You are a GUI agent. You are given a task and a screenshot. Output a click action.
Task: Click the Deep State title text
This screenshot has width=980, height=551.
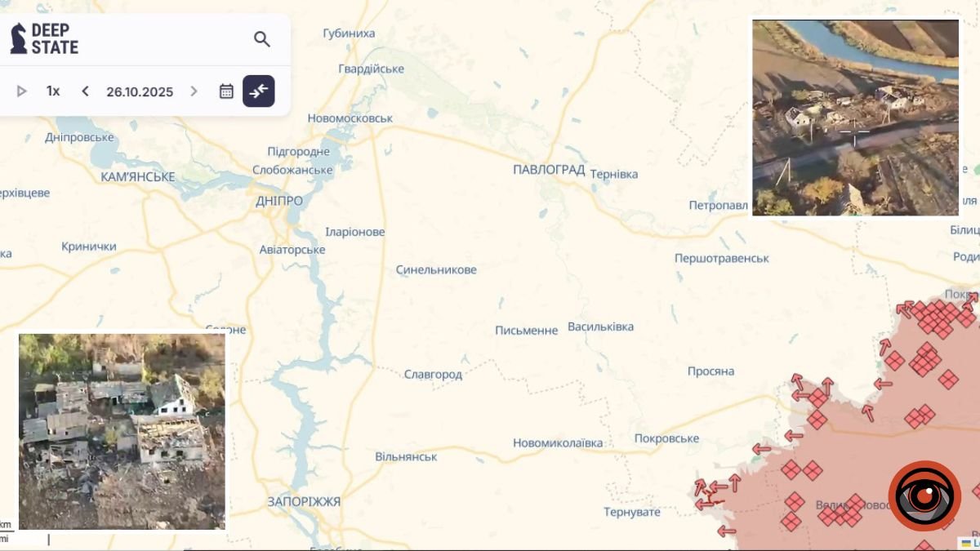(x=55, y=38)
